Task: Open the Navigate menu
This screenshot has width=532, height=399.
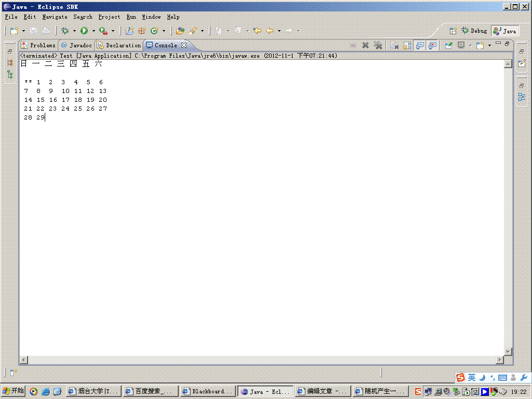Action: pyautogui.click(x=55, y=17)
